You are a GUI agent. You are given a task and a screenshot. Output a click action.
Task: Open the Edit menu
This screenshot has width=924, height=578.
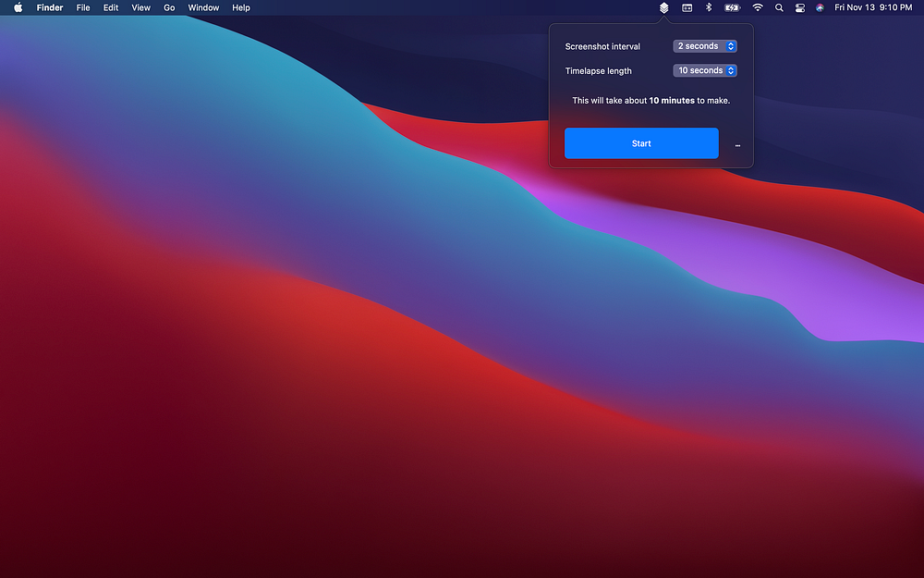coord(111,7)
